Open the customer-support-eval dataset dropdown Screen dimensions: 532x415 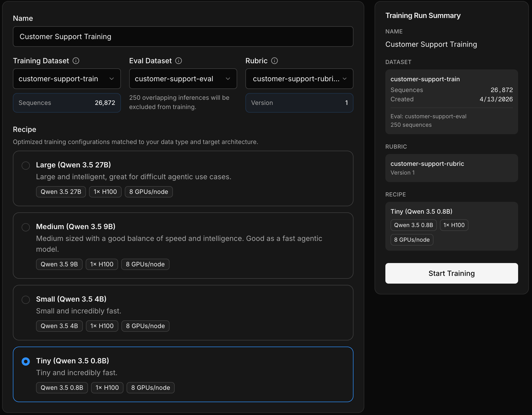(183, 79)
